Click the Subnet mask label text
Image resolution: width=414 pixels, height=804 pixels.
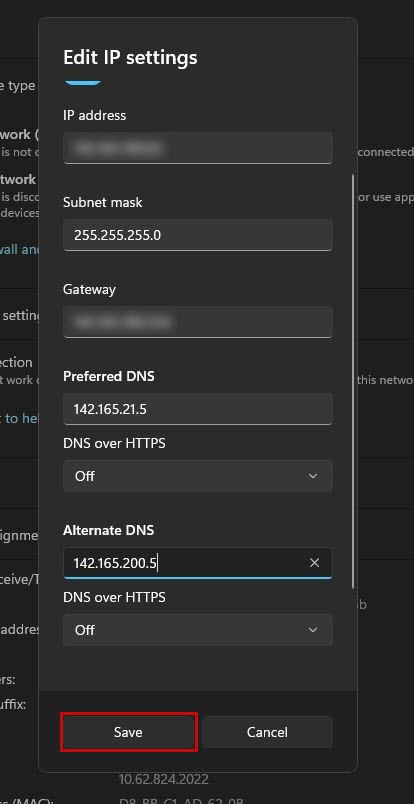click(x=103, y=202)
